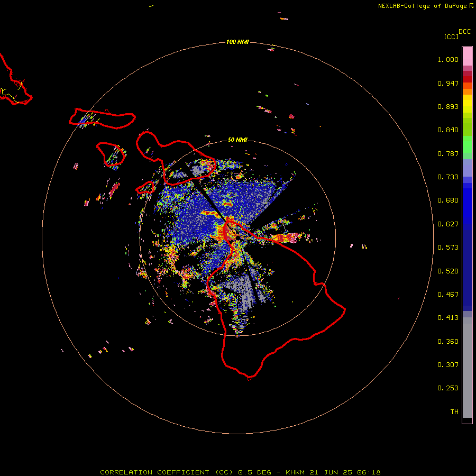Click the DCC label above the color bar

click(x=465, y=32)
